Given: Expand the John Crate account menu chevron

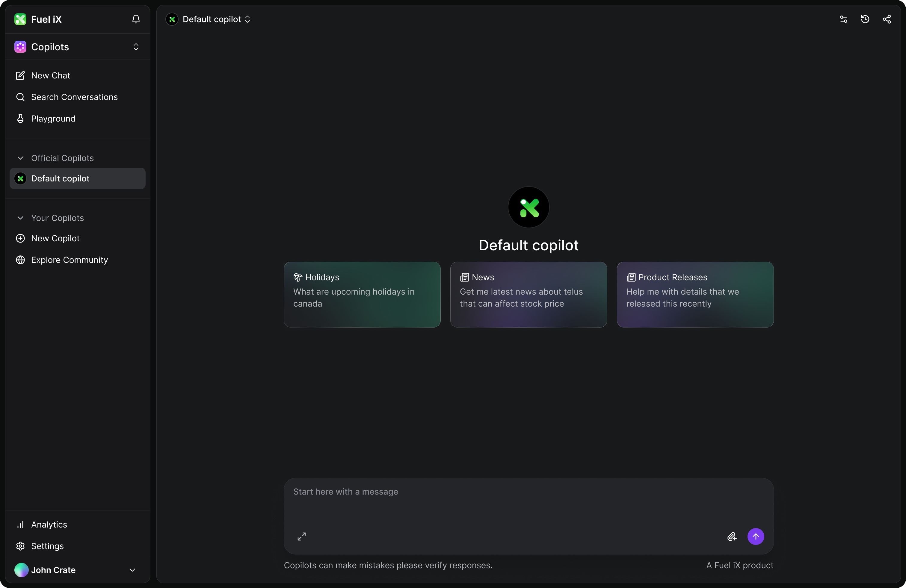Looking at the screenshot, I should (132, 570).
